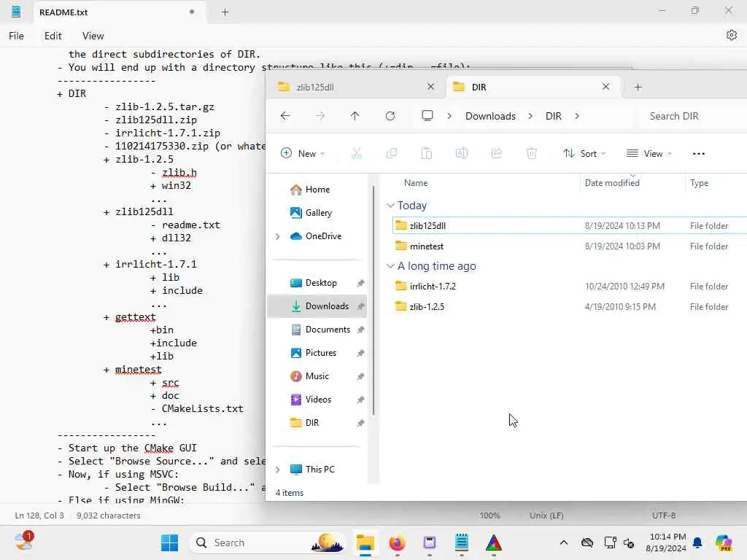
Task: Open the View menu in Notepad
Action: (93, 36)
